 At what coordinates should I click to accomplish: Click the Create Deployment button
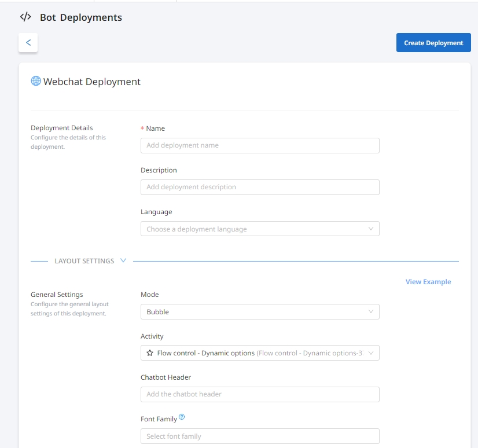click(433, 43)
